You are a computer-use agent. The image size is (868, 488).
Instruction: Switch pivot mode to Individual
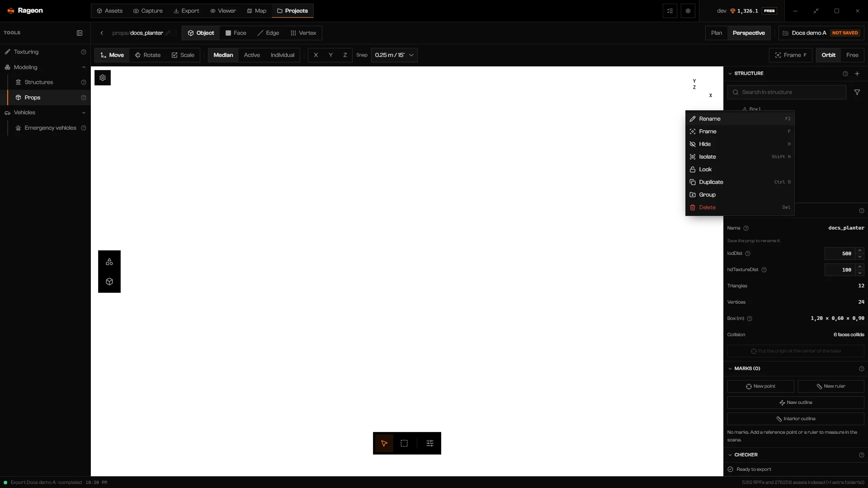click(x=283, y=55)
